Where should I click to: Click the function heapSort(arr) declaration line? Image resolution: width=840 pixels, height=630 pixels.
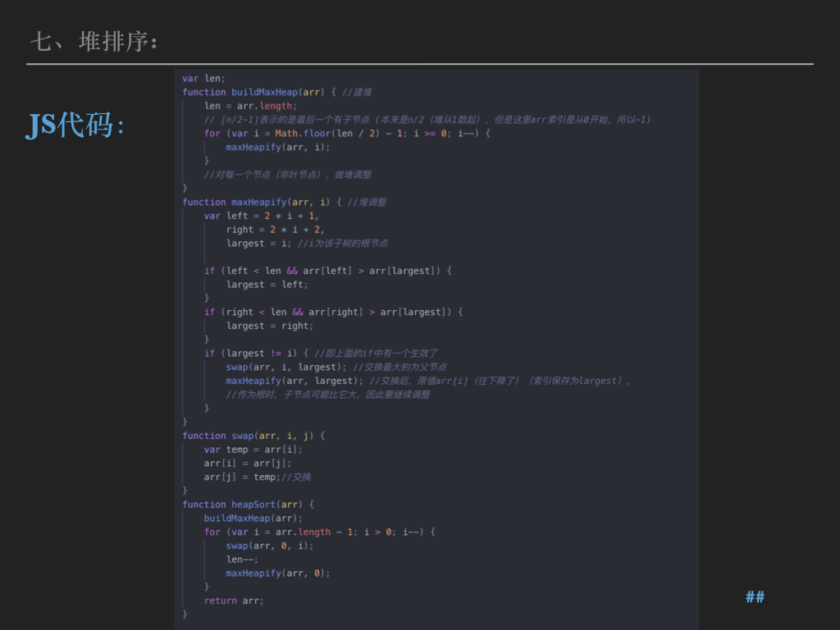click(248, 504)
